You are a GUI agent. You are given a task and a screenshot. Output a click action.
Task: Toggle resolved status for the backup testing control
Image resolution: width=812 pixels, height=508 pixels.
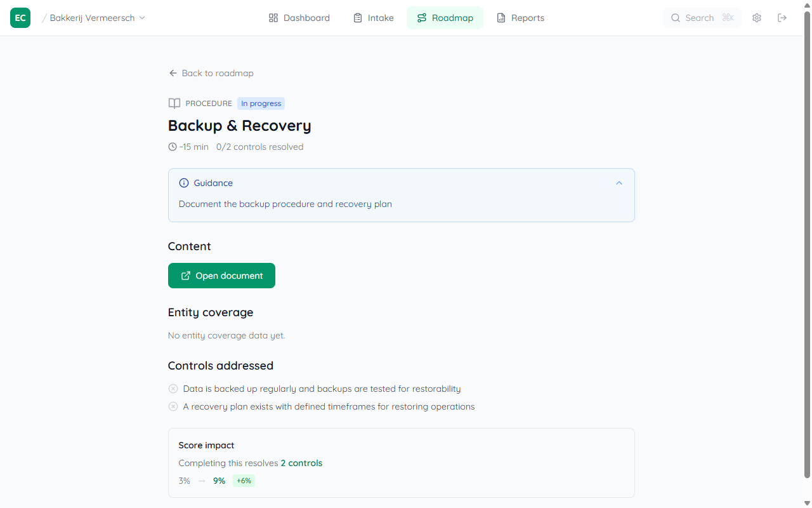tap(173, 389)
